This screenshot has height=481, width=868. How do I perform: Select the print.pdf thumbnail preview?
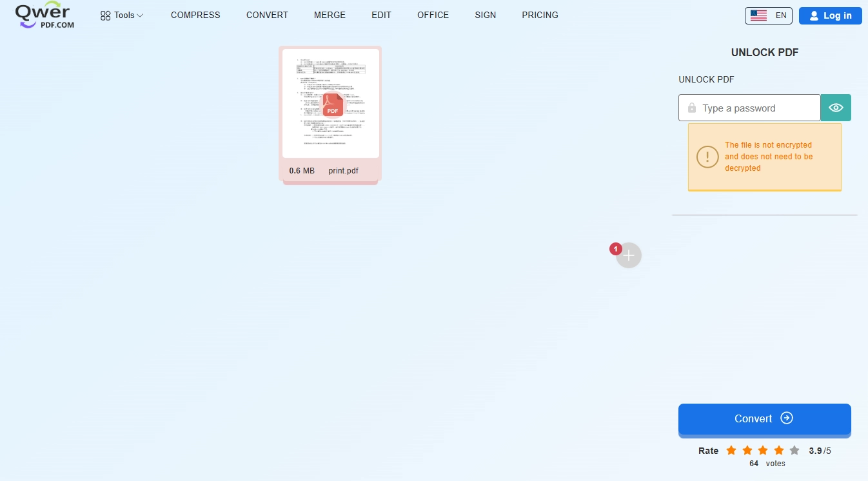[x=331, y=103]
